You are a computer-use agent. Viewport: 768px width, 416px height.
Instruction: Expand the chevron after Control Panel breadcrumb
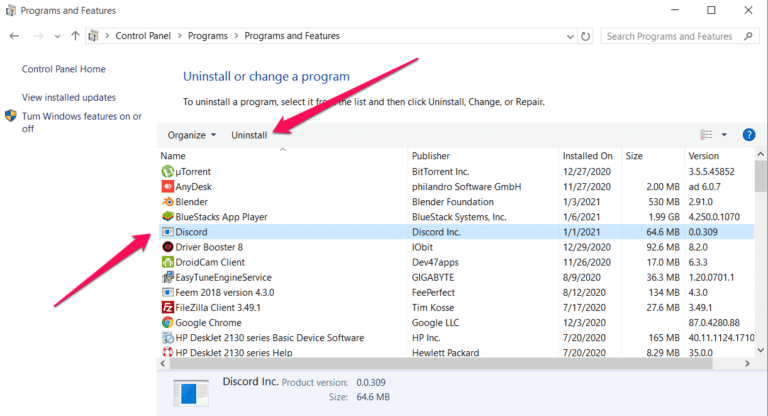tap(179, 36)
